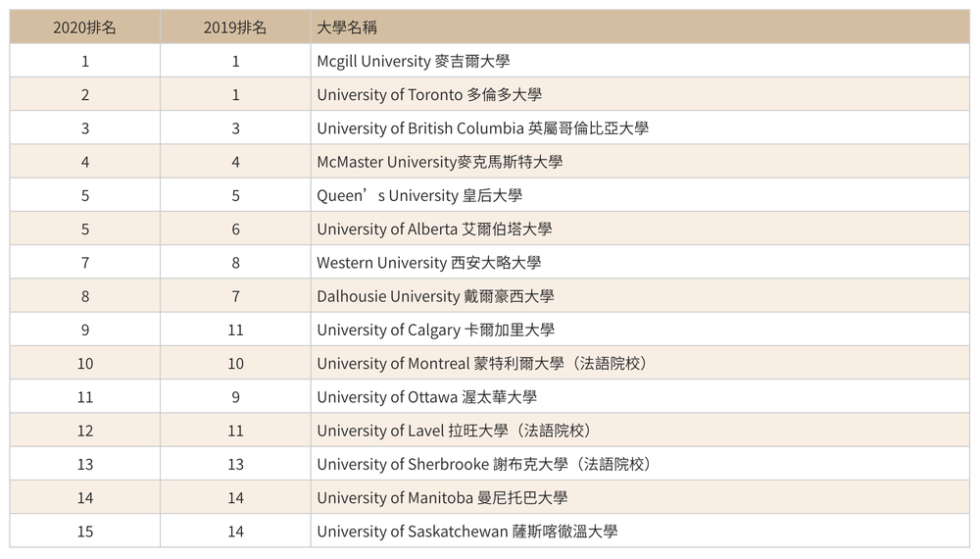Click 2019 rank '4' in McMaster row
This screenshot has width=980, height=559.
(235, 162)
